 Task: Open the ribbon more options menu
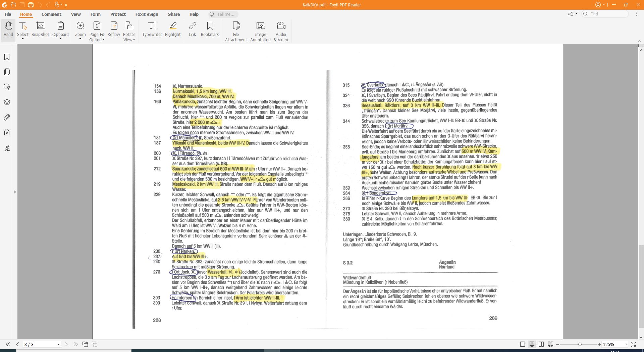point(636,14)
